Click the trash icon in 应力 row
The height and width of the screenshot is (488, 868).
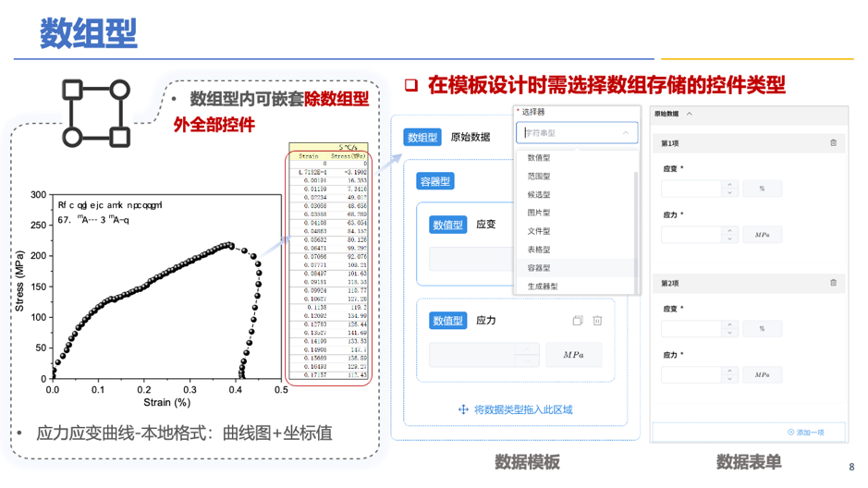coord(597,321)
